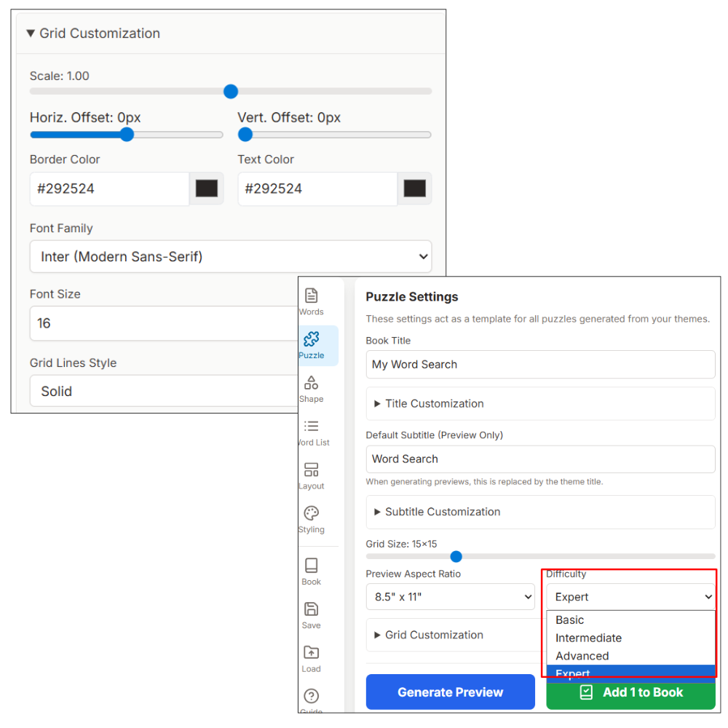Click the Border Color swatch
This screenshot has width=728, height=728.
207,189
